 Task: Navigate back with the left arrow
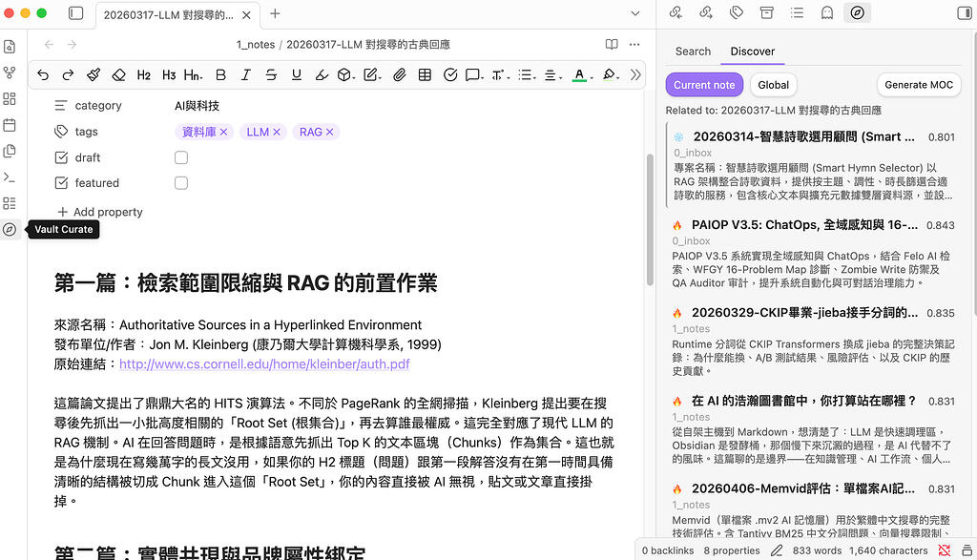(49, 44)
